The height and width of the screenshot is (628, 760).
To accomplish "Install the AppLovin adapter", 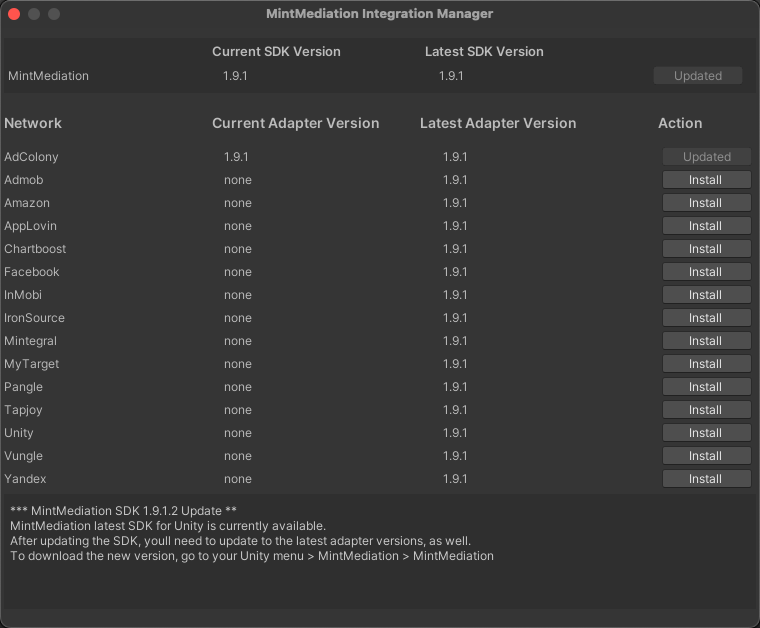I will point(706,226).
